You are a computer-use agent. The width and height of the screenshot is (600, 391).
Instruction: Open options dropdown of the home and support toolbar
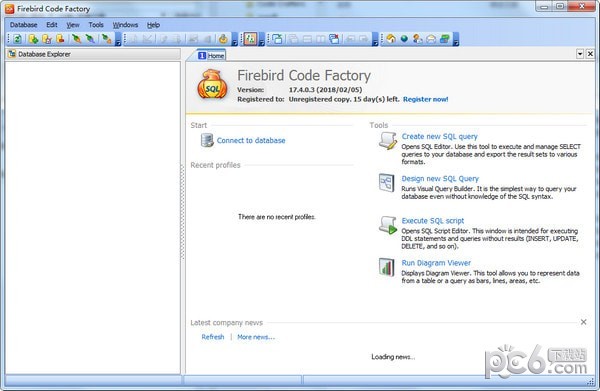[456, 39]
